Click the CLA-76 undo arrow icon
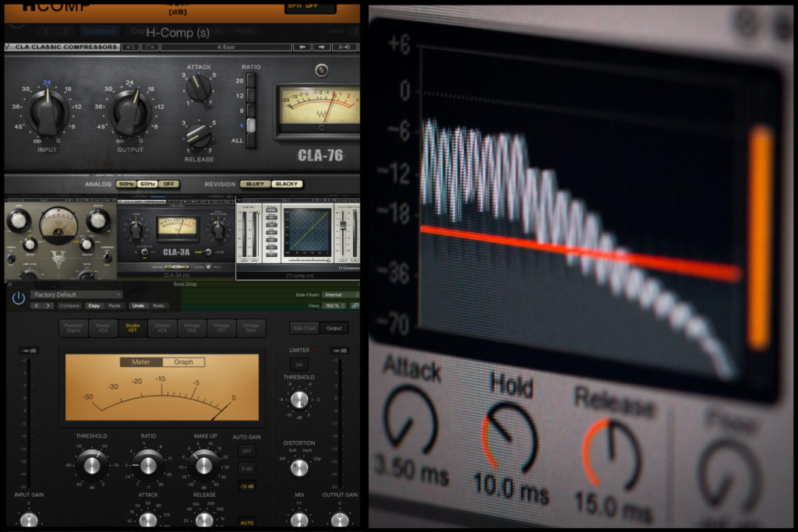Viewport: 798px width, 532px height. [130, 48]
